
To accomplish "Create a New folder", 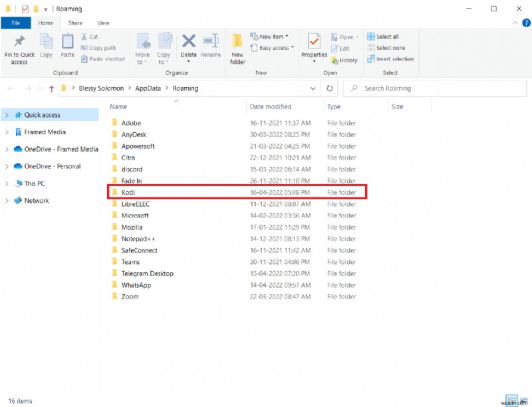I will 237,49.
